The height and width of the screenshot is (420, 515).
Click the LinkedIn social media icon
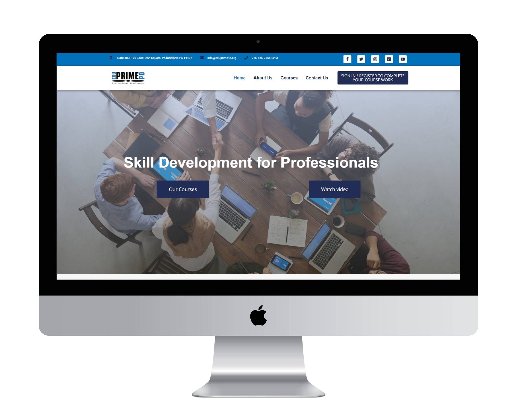[x=389, y=59]
